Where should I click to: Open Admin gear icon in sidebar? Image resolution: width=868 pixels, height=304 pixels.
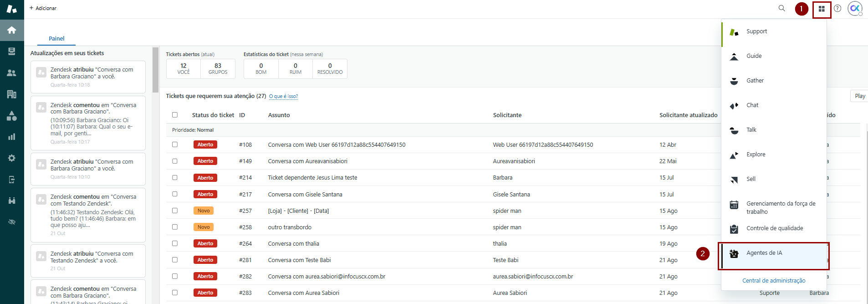12,158
